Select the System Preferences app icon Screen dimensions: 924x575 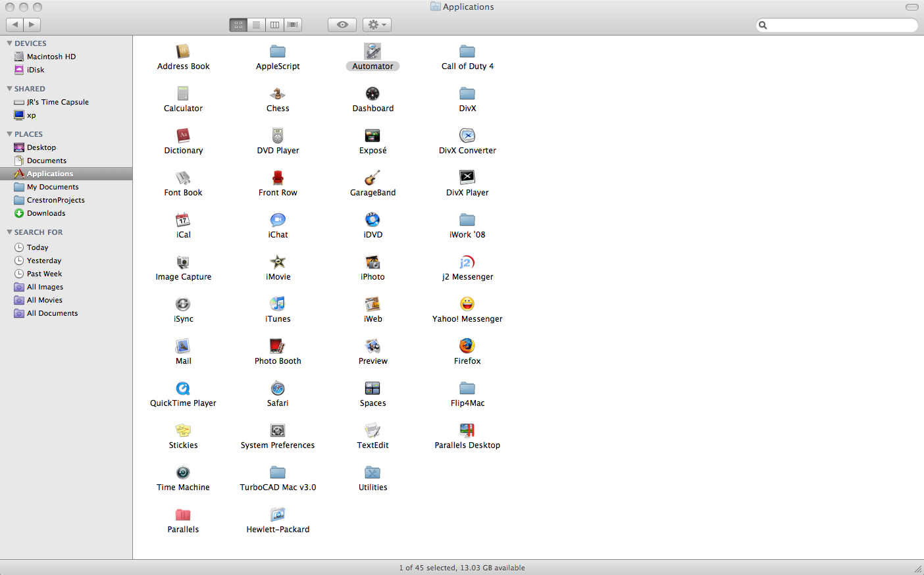click(x=278, y=430)
